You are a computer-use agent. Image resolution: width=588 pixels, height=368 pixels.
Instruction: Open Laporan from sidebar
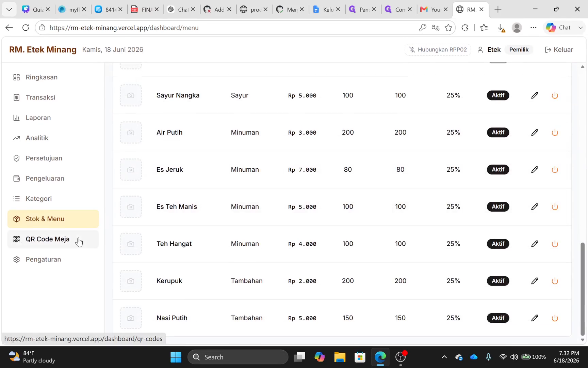click(x=53, y=118)
